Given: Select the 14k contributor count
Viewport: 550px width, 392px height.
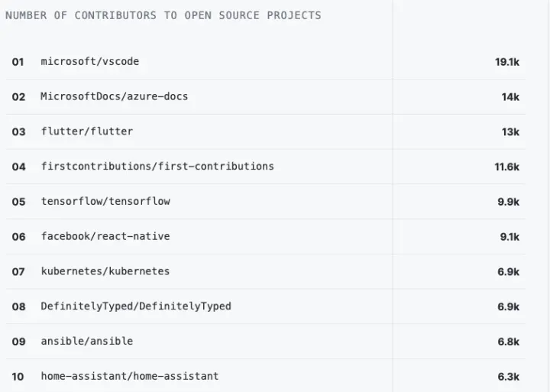Looking at the screenshot, I should (x=510, y=97).
